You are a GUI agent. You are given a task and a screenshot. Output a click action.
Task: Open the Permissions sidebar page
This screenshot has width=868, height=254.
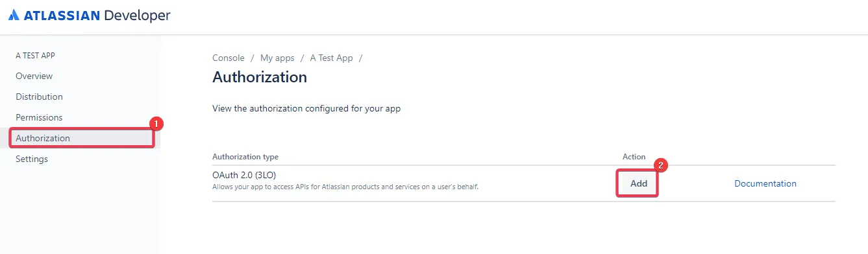(x=39, y=117)
